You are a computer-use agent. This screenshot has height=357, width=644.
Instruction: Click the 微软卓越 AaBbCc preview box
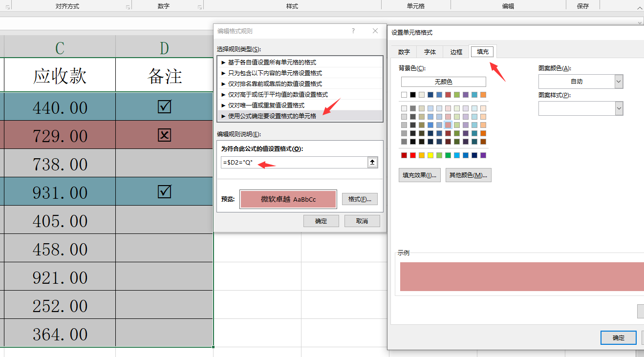tap(288, 199)
